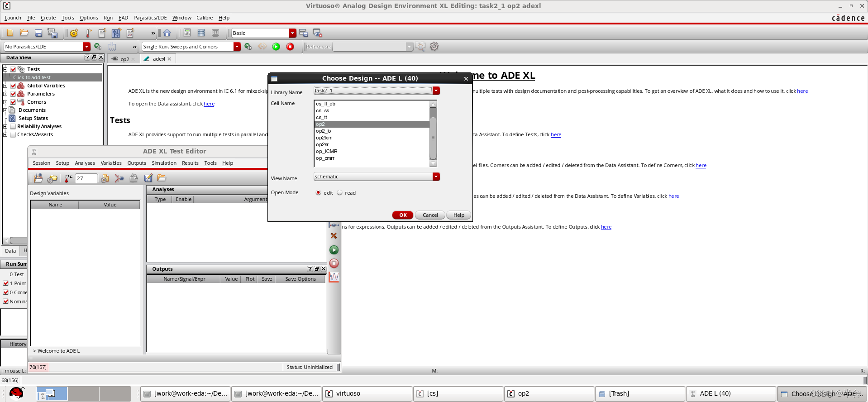
Task: Click the Open folder icon in the main toolbar
Action: (24, 33)
